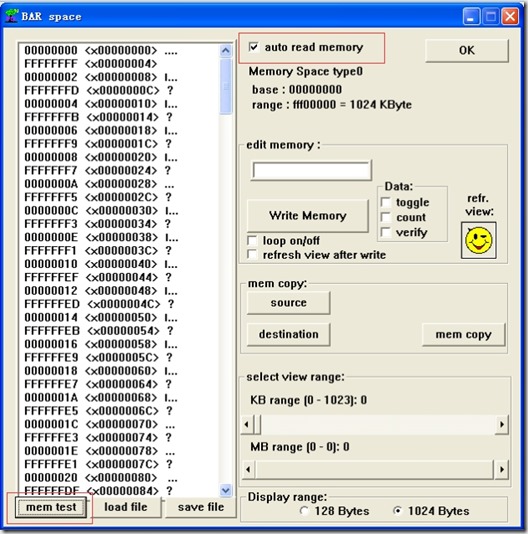Enable the toggle data checkbox
The image size is (528, 534).
[x=386, y=202]
